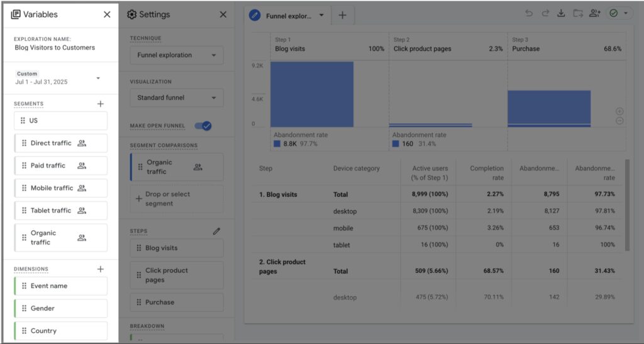
Task: Click the exploration name field
Action: (55, 47)
